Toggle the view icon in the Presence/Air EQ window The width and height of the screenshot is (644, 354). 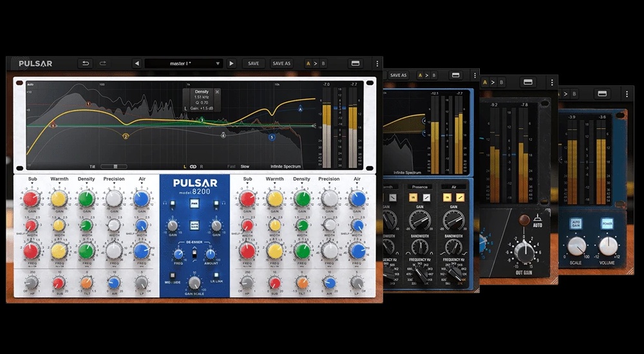click(x=455, y=75)
